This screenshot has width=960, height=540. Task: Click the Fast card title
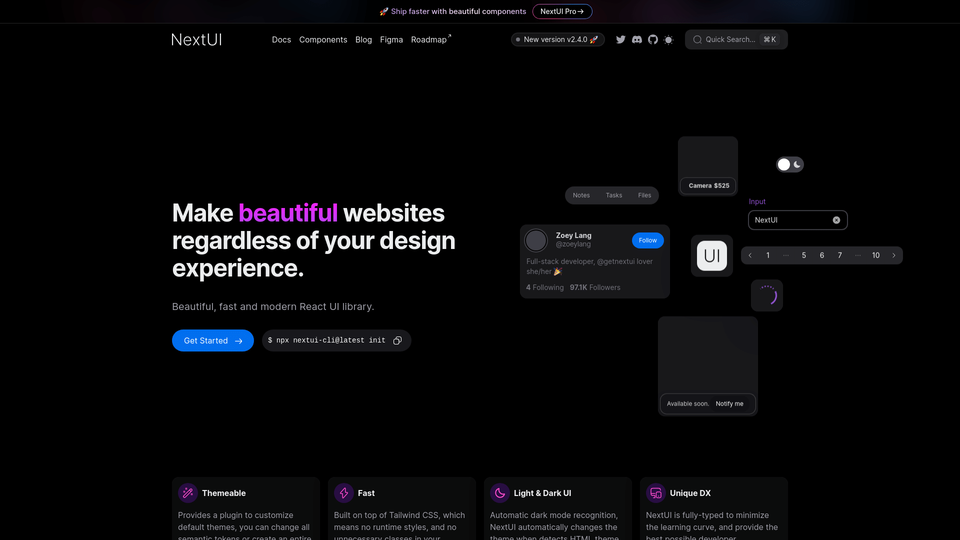pos(366,493)
